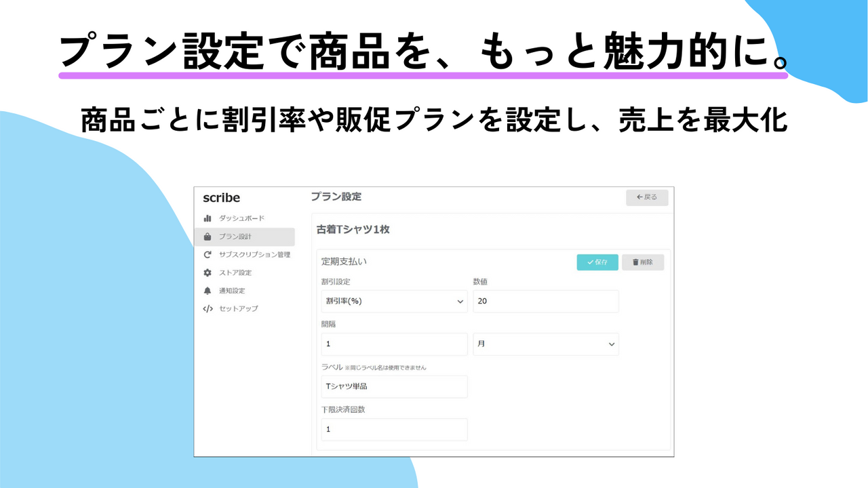868x488 pixels.
Task: Click the bell icon for 通知設定
Action: 208,290
